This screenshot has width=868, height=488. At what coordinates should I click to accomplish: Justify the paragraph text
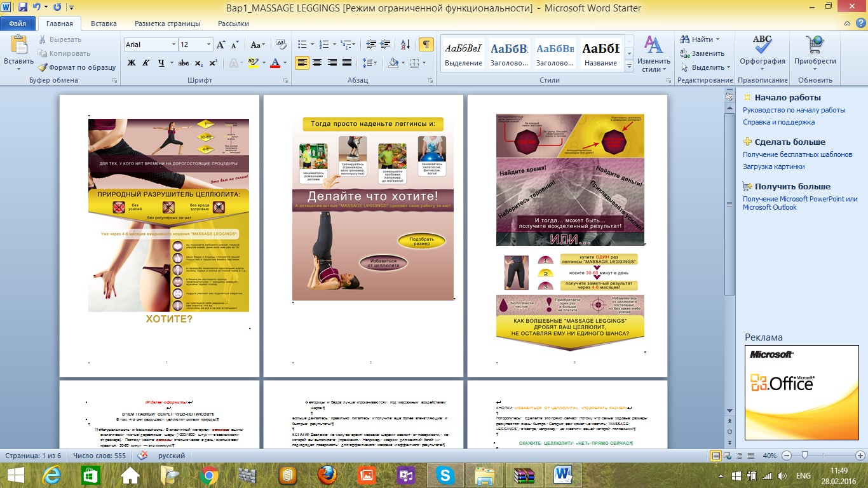point(347,63)
